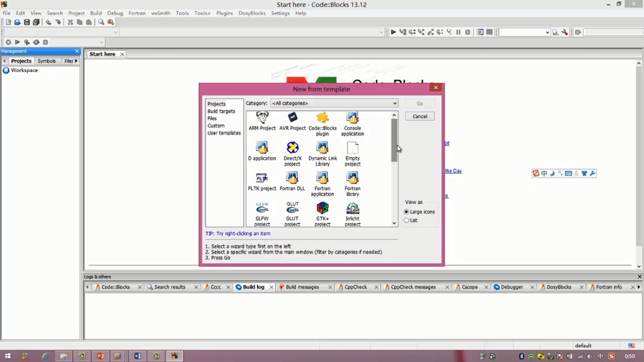This screenshot has width=644, height=362.
Task: Click the Undo toolbar icon
Action: (49, 22)
